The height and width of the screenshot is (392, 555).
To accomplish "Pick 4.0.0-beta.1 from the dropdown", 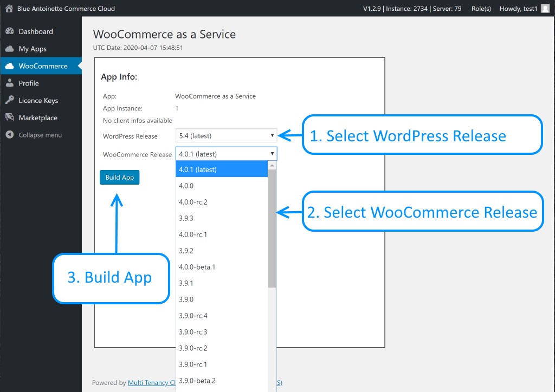I will [x=222, y=267].
